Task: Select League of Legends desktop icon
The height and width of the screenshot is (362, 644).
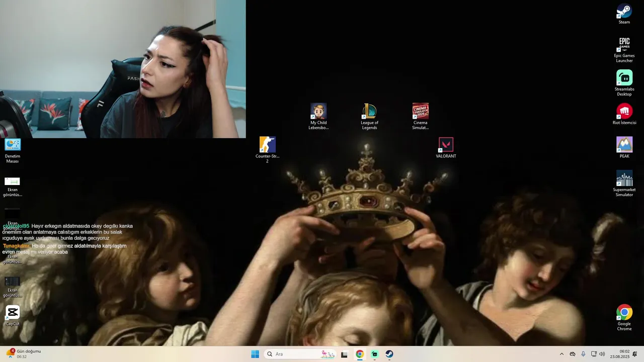Action: [369, 117]
